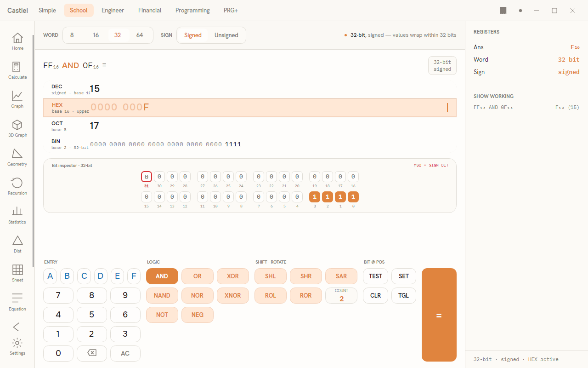Screen dimensions: 588x368
Task: Click the XNOR logic button
Action: (x=233, y=295)
